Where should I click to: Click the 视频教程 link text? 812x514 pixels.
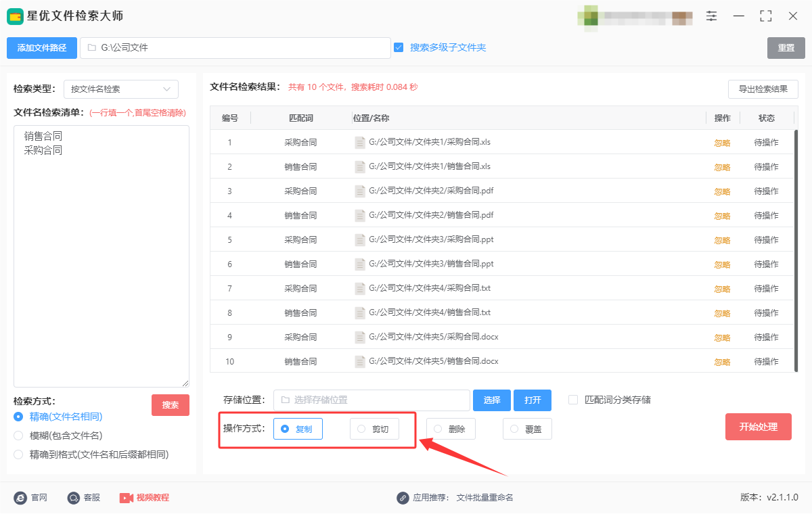tap(153, 498)
